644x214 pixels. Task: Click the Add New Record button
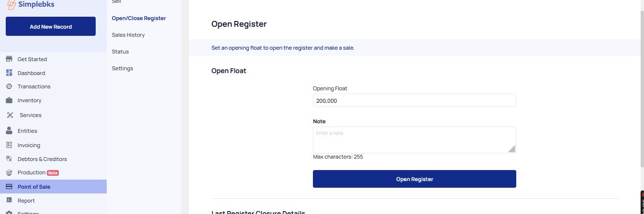[x=51, y=26]
